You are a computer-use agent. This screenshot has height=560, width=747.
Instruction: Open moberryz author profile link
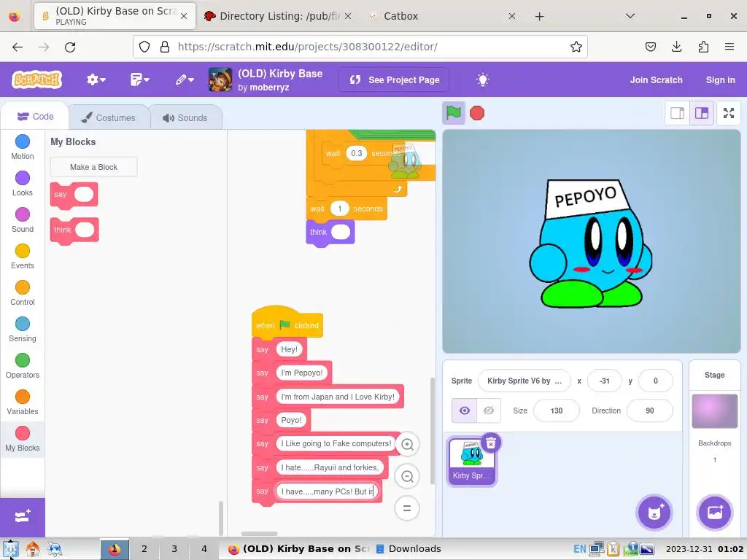click(x=269, y=87)
